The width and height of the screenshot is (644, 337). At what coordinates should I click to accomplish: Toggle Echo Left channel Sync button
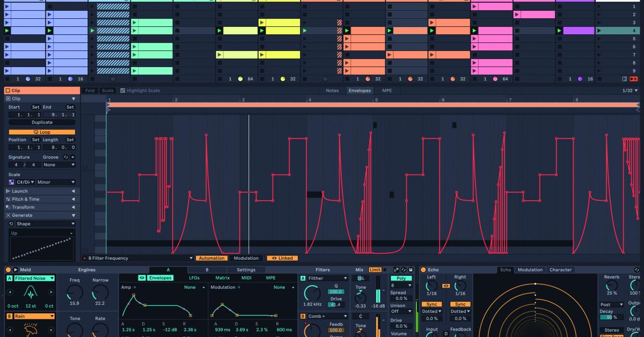point(431,304)
